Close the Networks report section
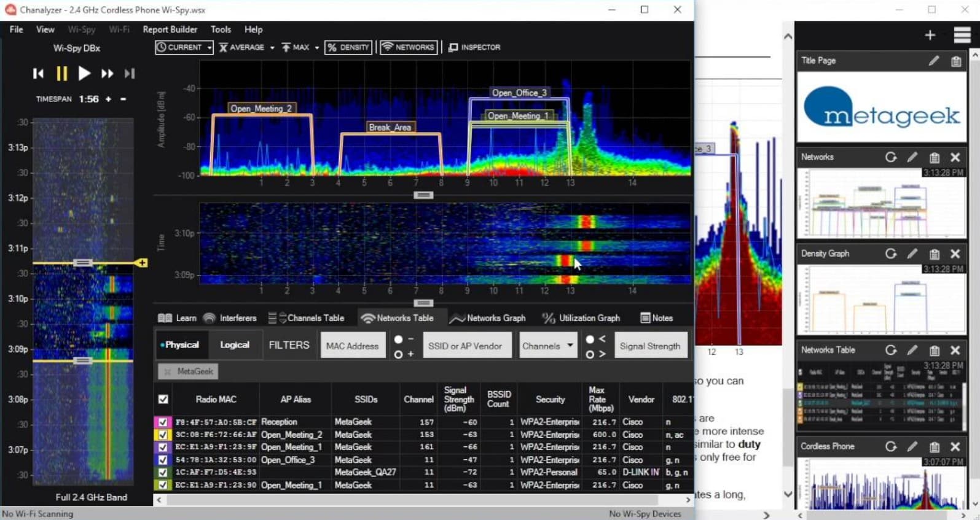 [955, 157]
